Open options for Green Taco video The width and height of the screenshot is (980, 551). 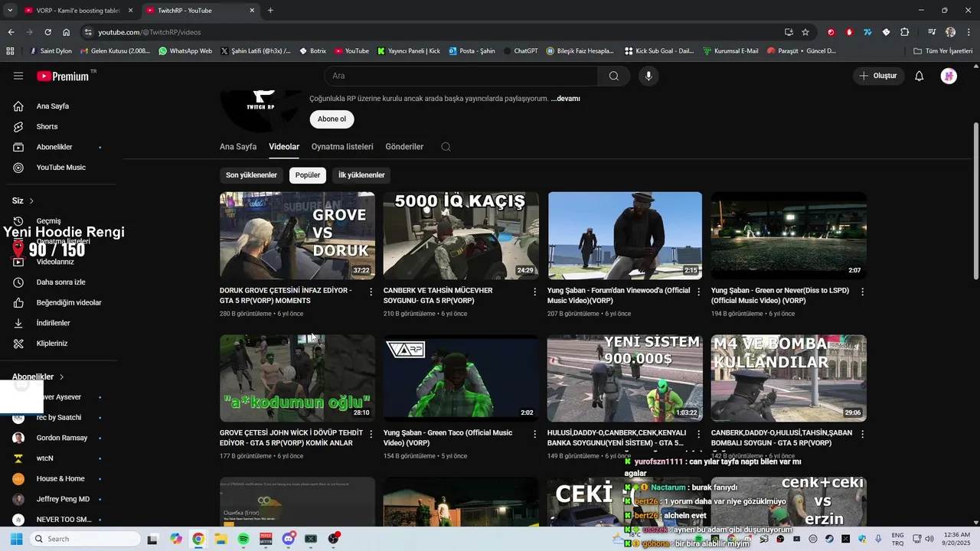pos(535,434)
